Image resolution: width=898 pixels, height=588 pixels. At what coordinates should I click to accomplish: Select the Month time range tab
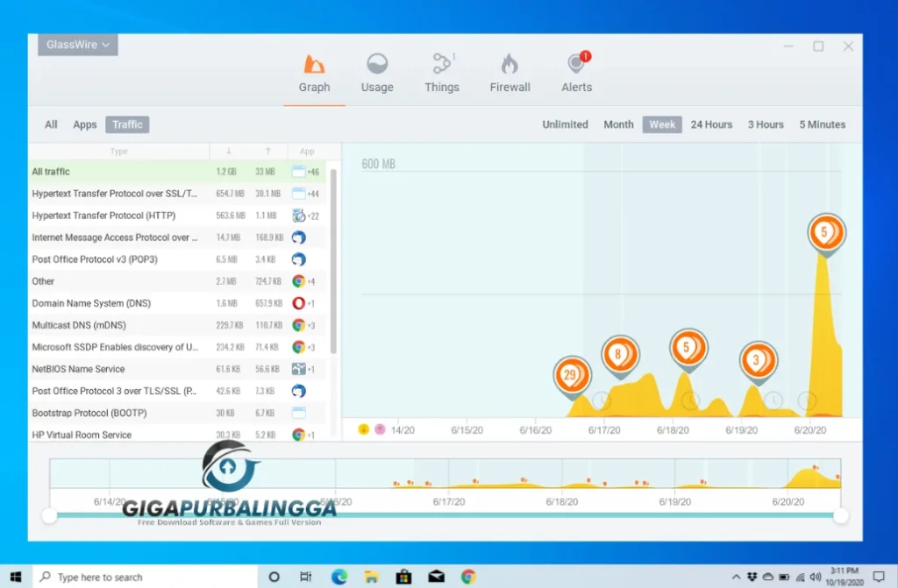click(618, 124)
